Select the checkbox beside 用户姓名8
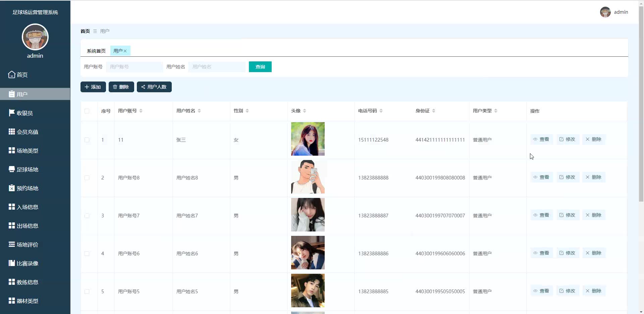 [87, 178]
